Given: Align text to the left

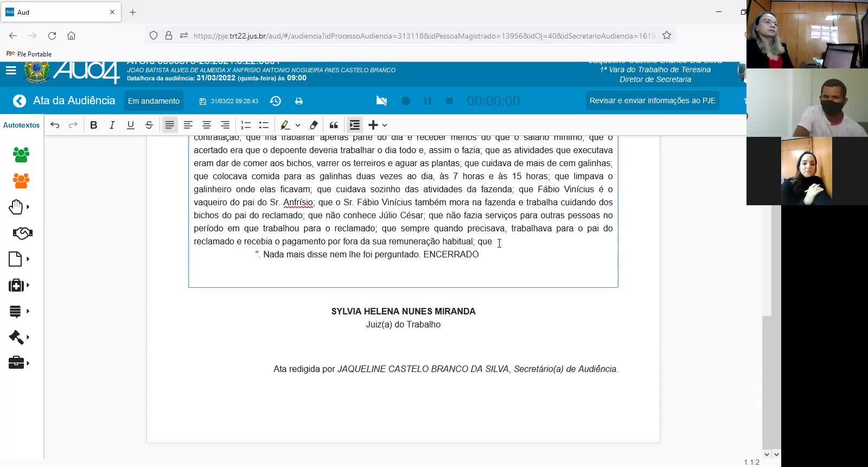Looking at the screenshot, I should 188,125.
